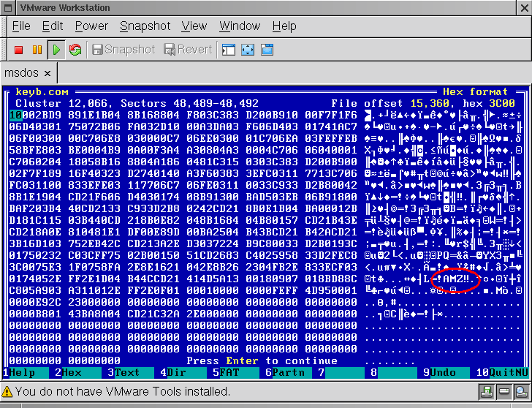532x408 pixels.
Task: Show the summary view toolbar icon
Action: coord(267,50)
